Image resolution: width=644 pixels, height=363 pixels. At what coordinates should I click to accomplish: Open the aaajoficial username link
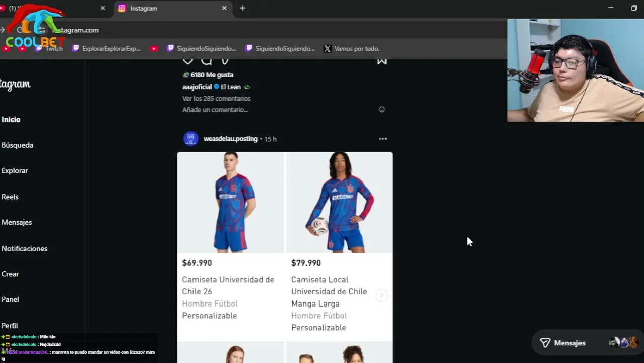tap(197, 87)
